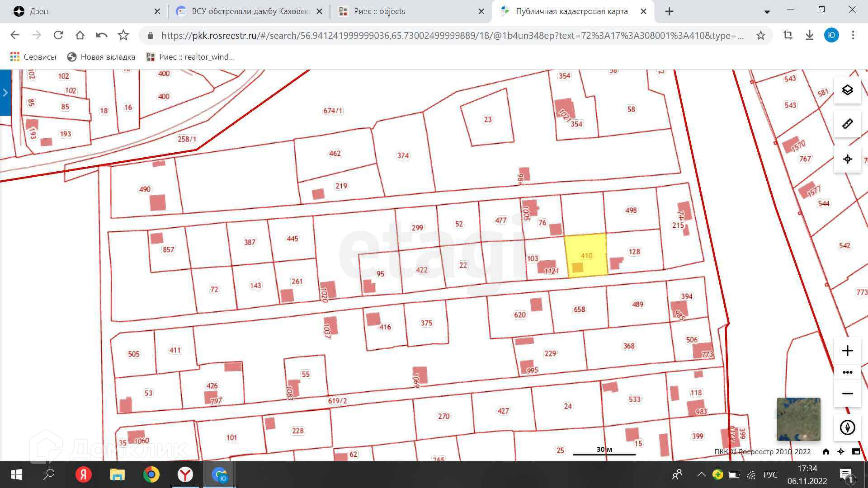868x488 pixels.
Task: Expand the blue left sidebar panel
Action: tap(5, 93)
